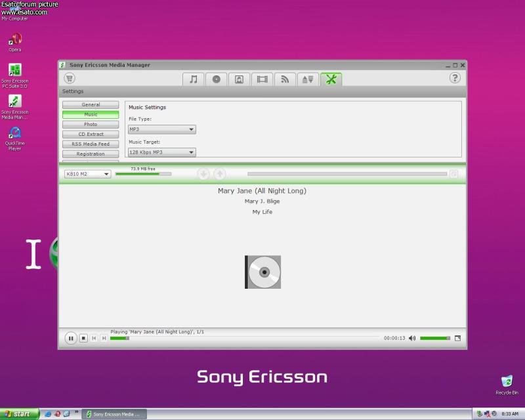The image size is (525, 420).
Task: Expand the File Type MP3 dropdown
Action: click(162, 129)
